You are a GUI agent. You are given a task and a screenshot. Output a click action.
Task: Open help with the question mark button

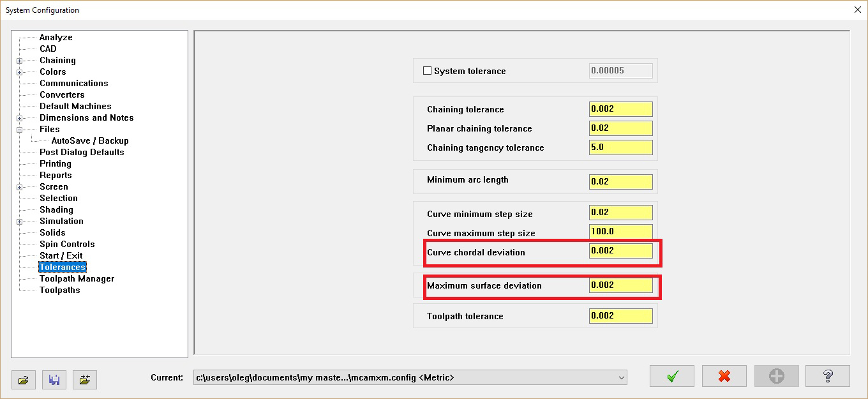[828, 376]
